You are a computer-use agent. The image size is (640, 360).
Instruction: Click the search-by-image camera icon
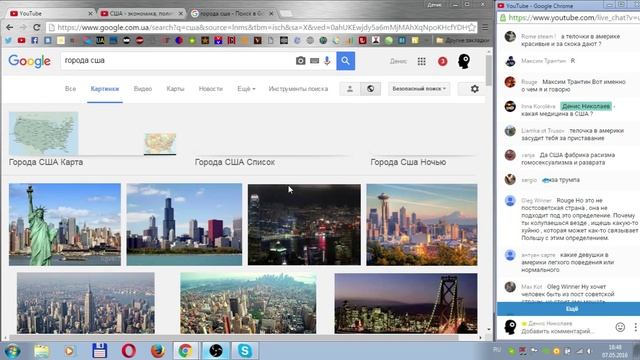[300, 61]
